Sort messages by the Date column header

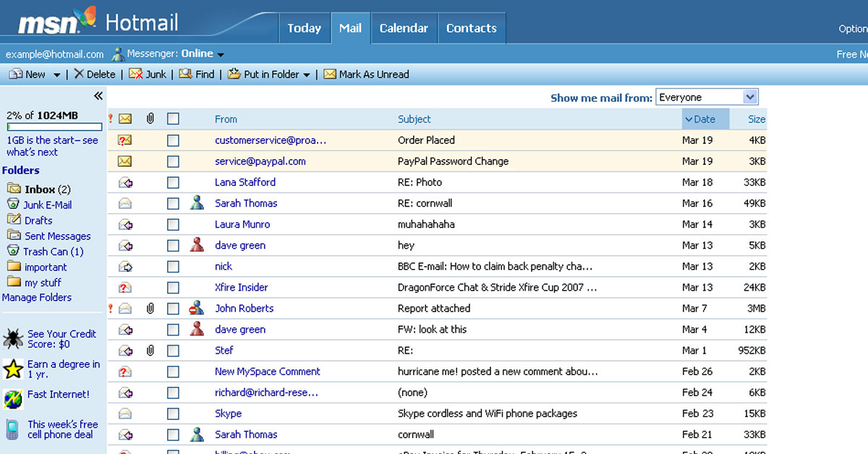[x=705, y=119]
